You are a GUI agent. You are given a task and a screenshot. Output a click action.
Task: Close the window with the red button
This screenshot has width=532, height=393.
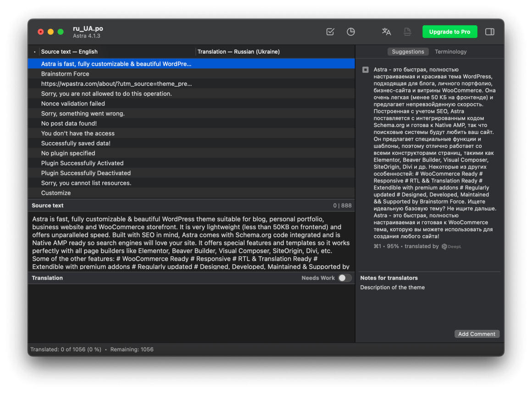click(x=41, y=32)
